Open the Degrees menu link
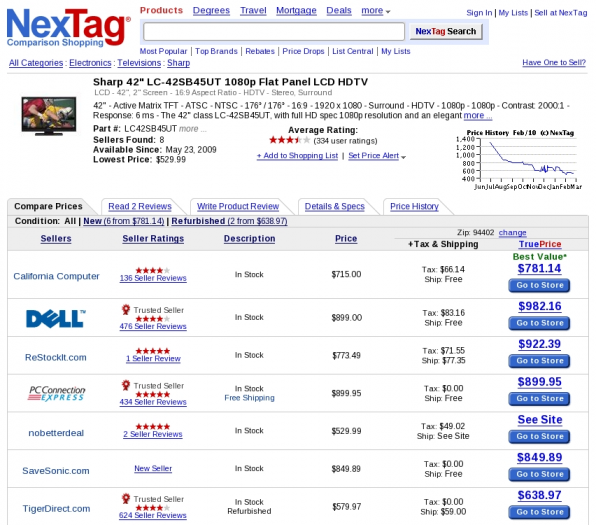596x525 pixels. pyautogui.click(x=211, y=10)
